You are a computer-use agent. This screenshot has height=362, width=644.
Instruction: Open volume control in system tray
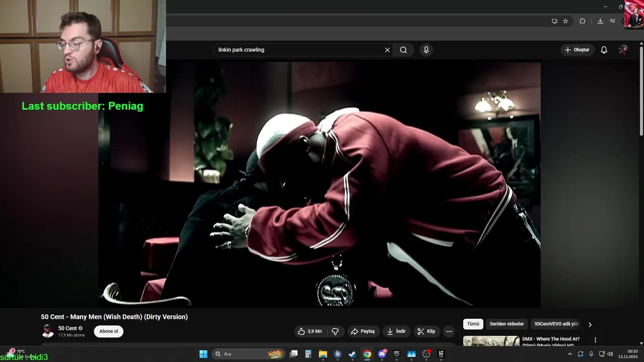610,354
